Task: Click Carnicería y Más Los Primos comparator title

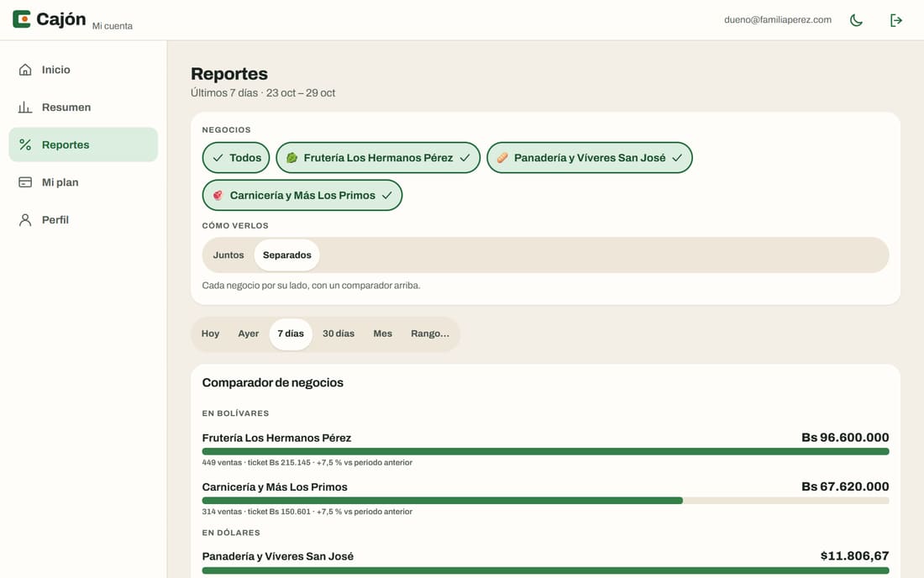Action: 275,486
